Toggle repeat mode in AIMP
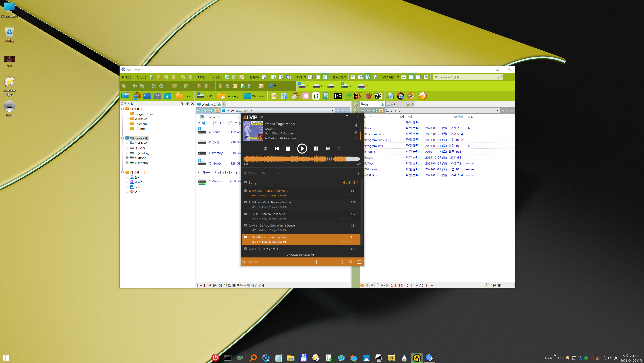The height and width of the screenshot is (363, 644). pos(266,148)
